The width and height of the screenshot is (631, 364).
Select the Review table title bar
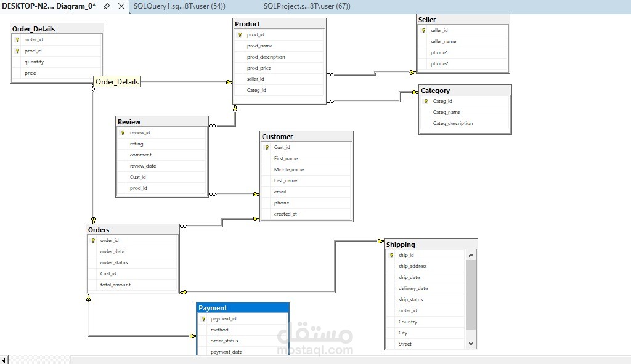click(162, 122)
